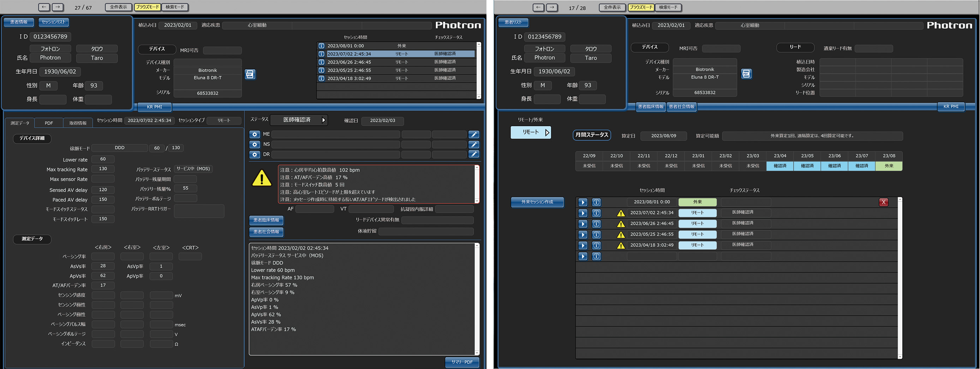Image resolution: width=980 pixels, height=369 pixels.
Task: Click the サマリーPDF button
Action: pos(462,362)
